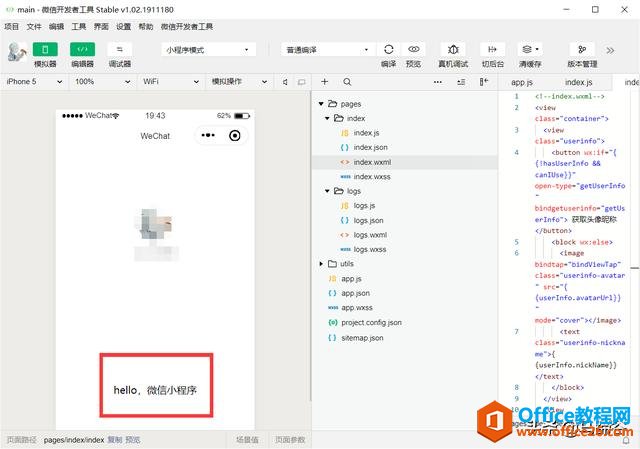The width and height of the screenshot is (640, 449).
Task: Open app.js in the file tree
Action: click(351, 279)
